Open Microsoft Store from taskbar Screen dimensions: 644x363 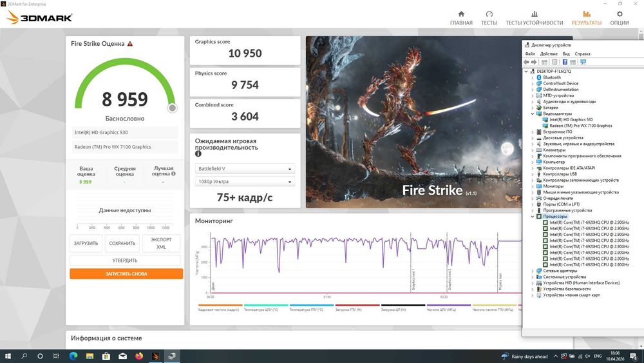106,356
